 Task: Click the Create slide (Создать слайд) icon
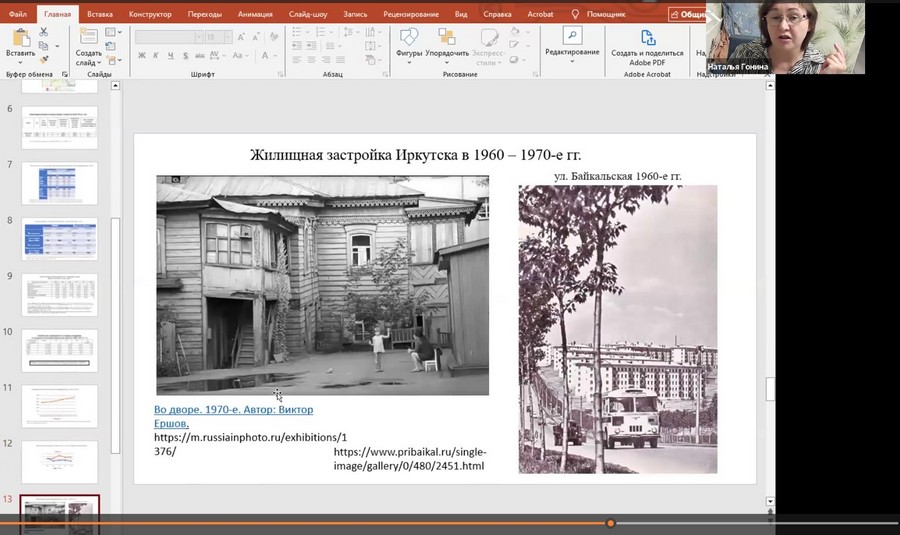pyautogui.click(x=87, y=37)
